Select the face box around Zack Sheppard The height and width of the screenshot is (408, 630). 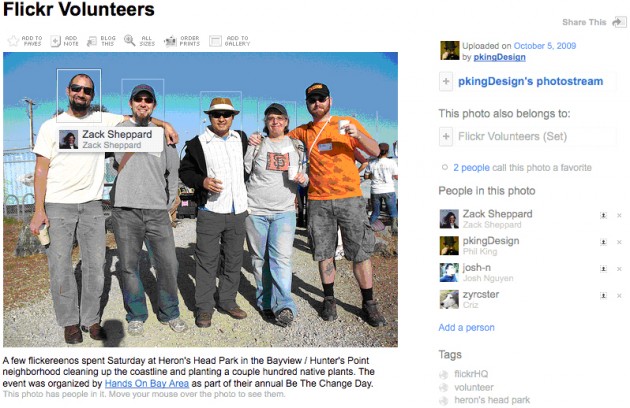(x=79, y=96)
